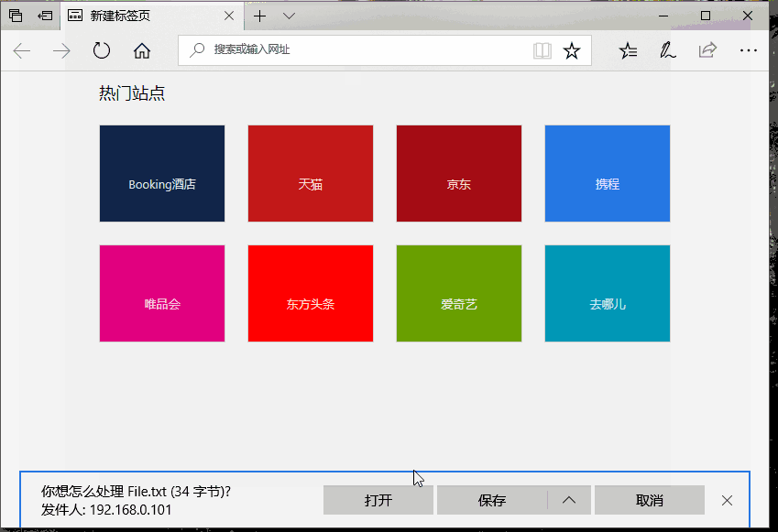Image resolution: width=778 pixels, height=532 pixels.
Task: Go to the home page
Action: (141, 50)
